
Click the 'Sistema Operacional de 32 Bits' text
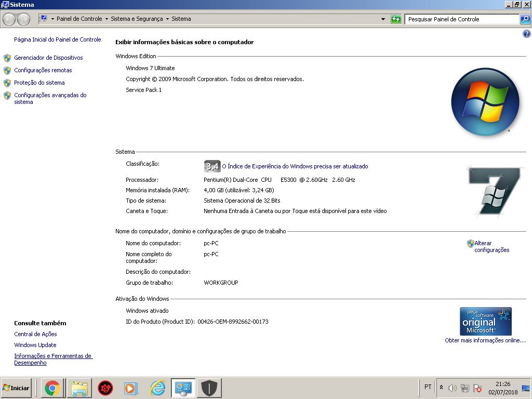click(242, 201)
